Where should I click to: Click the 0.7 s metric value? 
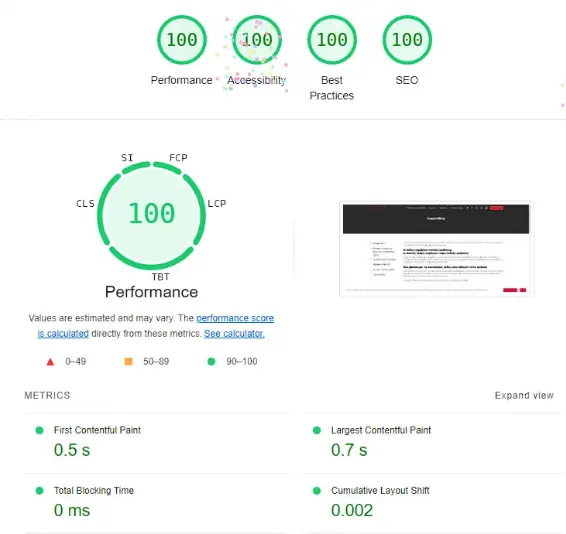point(349,450)
